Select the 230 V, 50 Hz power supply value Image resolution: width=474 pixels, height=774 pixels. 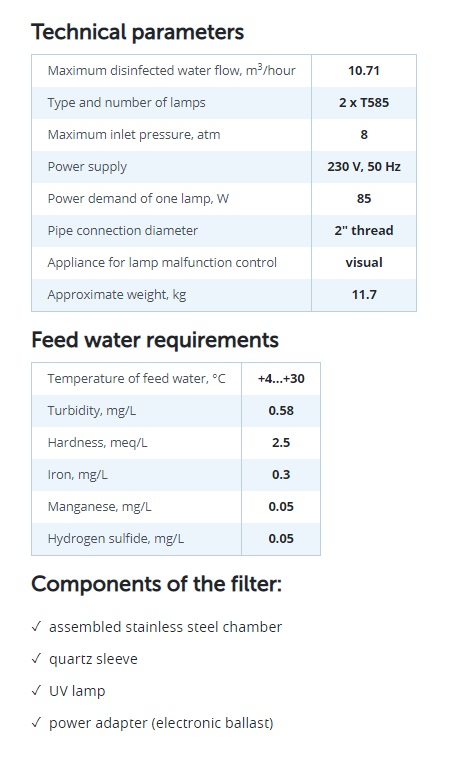coord(364,167)
